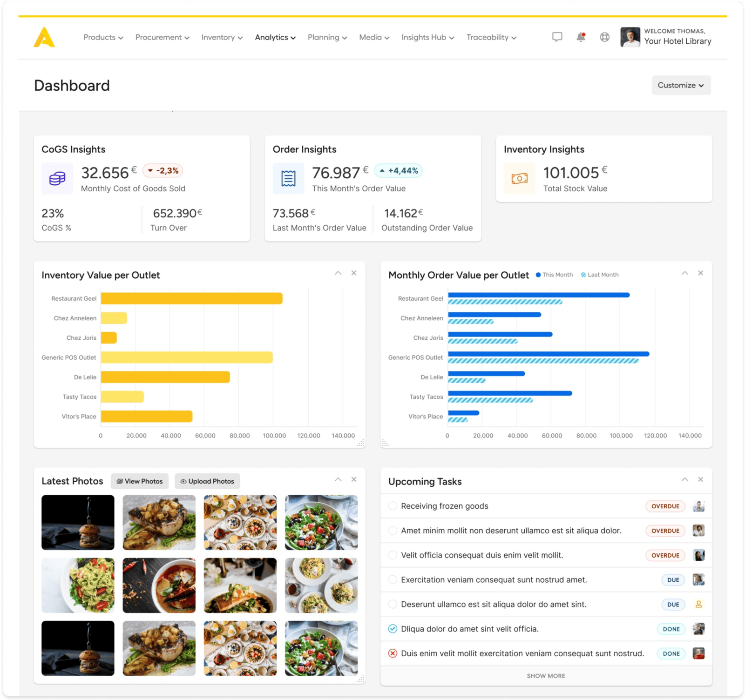Click the Order Insights receipt icon
The width and height of the screenshot is (745, 700).
(x=288, y=178)
